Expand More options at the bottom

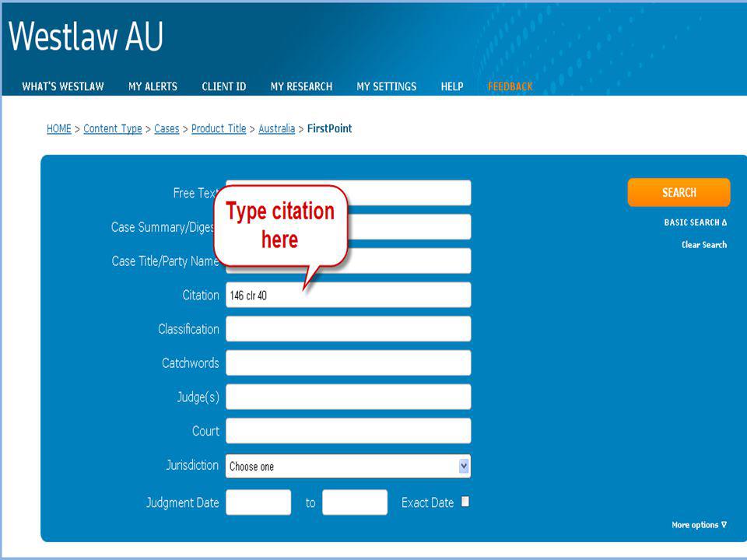(699, 525)
